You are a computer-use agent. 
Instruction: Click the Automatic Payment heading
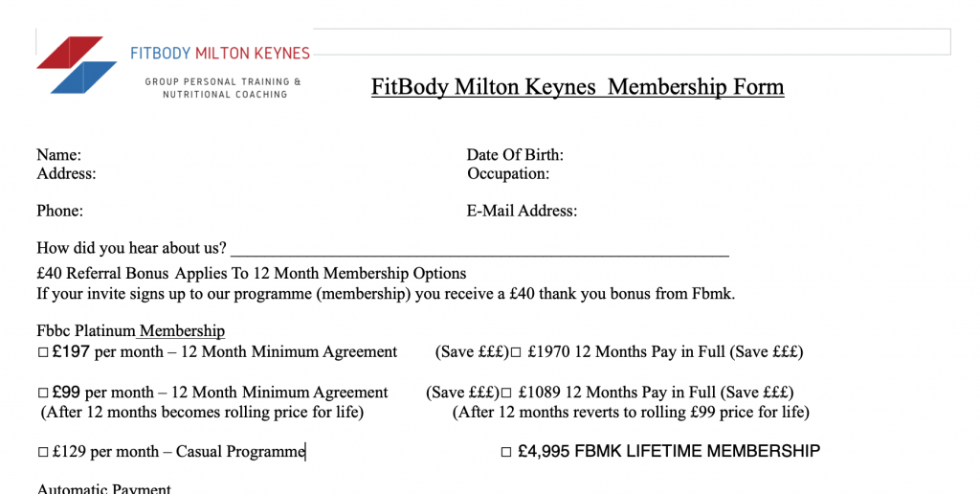click(x=103, y=488)
